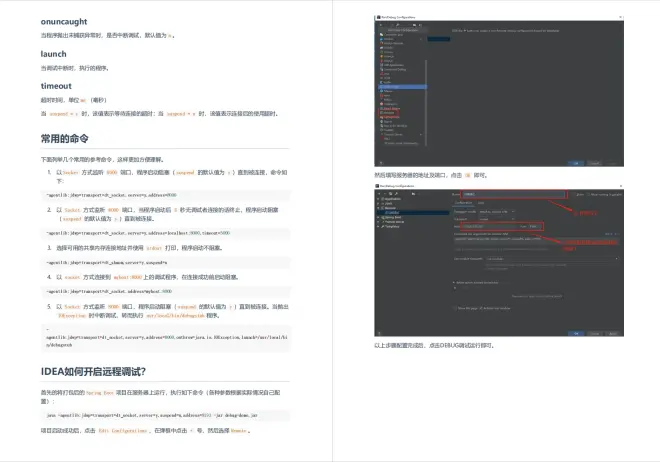Select the Configuration tab
The width and height of the screenshot is (660, 462).
click(462, 203)
